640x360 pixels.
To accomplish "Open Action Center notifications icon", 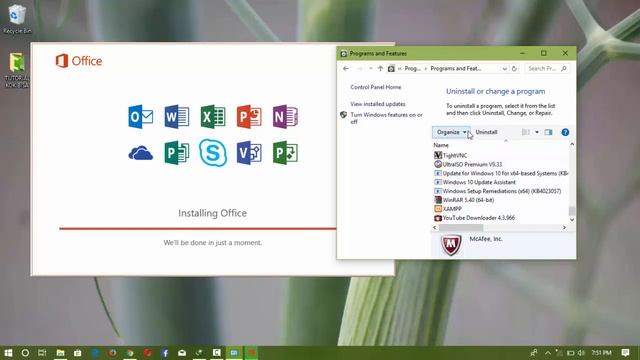I will coord(625,352).
